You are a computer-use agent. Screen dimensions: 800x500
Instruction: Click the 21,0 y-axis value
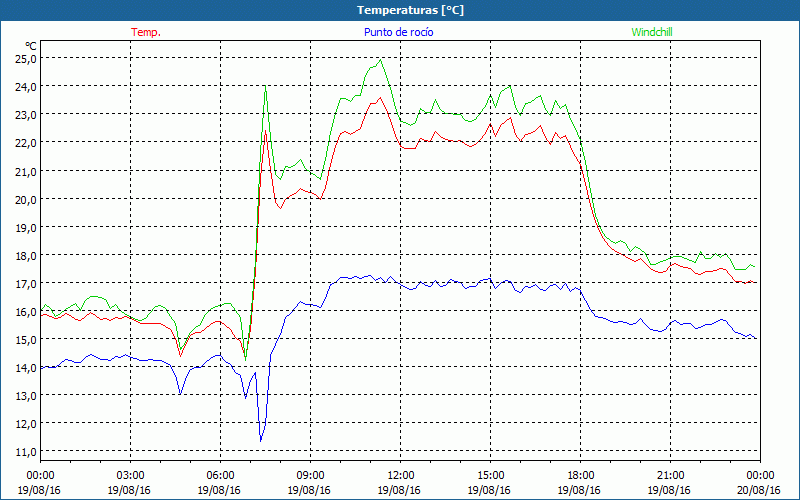coord(26,171)
